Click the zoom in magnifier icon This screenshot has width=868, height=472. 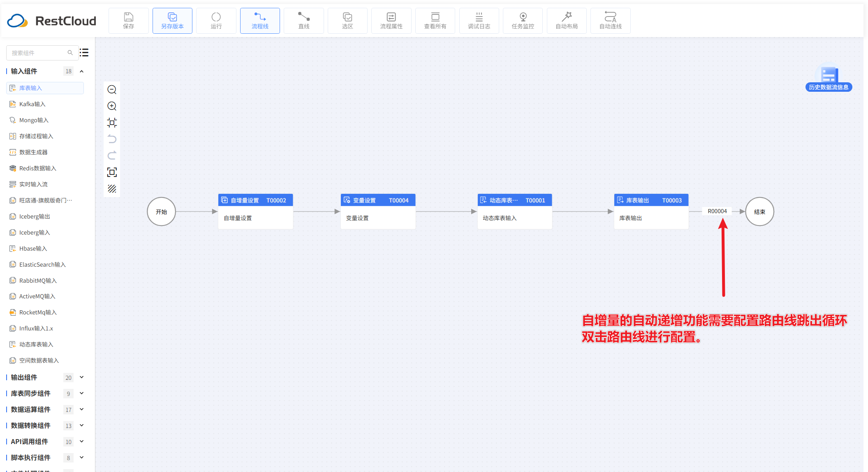point(112,106)
